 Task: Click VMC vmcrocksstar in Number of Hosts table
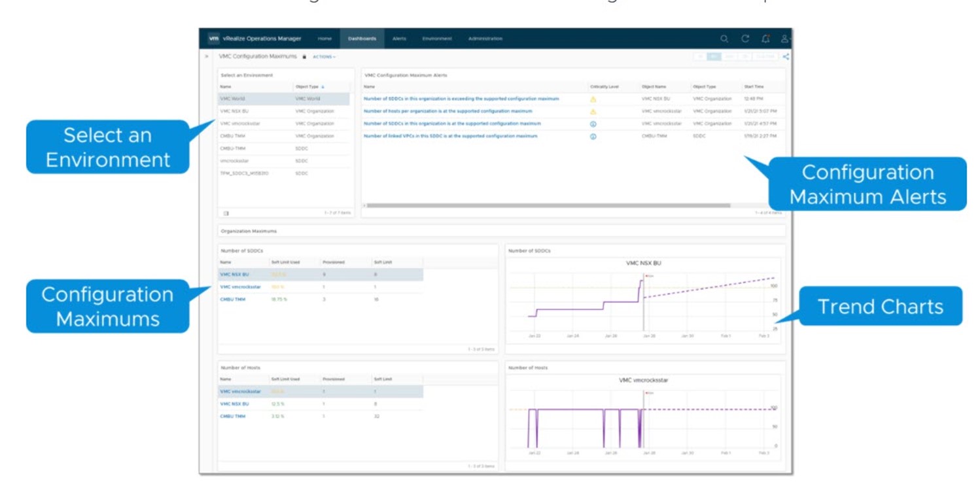tap(240, 392)
